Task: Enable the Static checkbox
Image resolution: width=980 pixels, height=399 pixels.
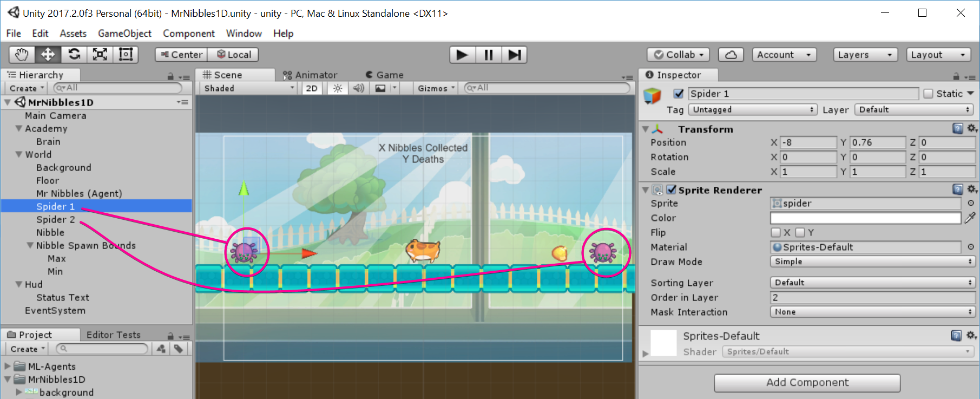Action: (929, 94)
